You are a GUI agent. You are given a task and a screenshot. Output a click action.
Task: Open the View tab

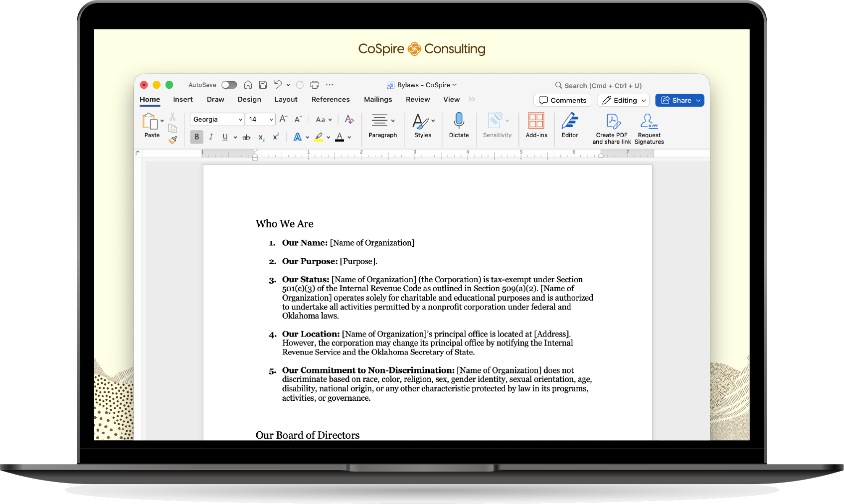pyautogui.click(x=451, y=100)
